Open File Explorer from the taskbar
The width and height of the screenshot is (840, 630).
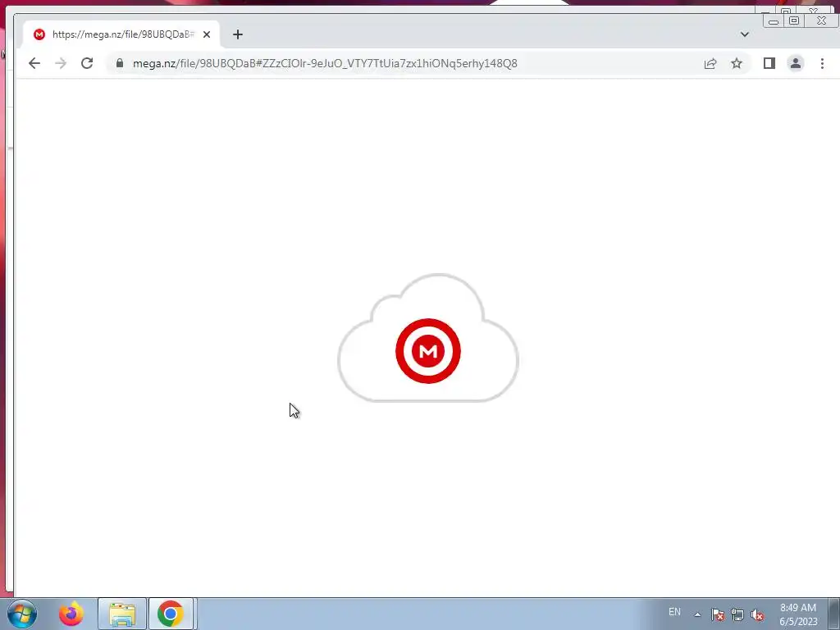coord(122,614)
